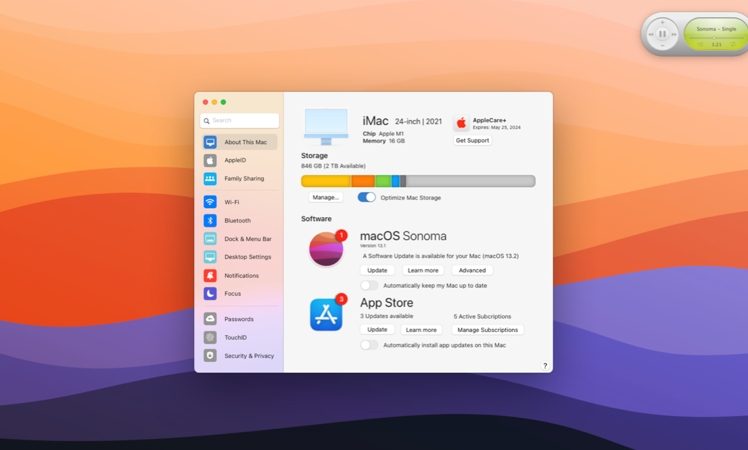Open the Wi-Fi settings icon

210,202
